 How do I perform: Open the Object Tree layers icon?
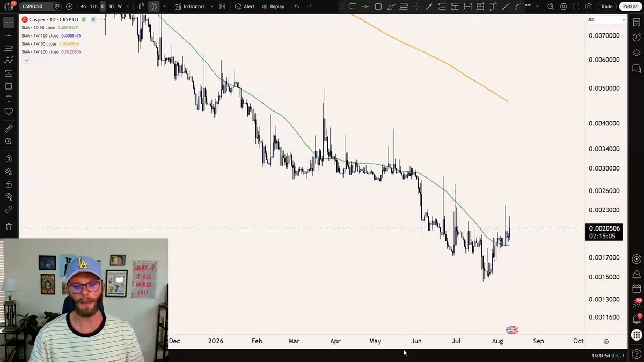click(636, 53)
